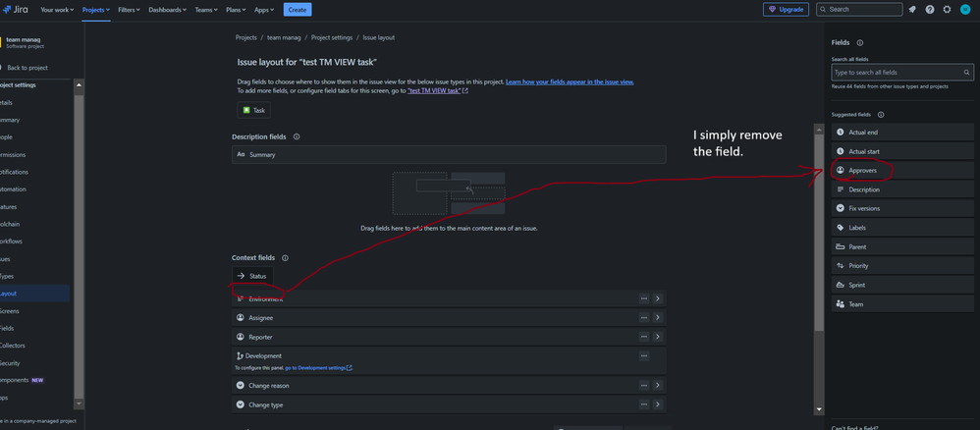
Task: Click the Project settings breadcrumb
Action: [332, 37]
